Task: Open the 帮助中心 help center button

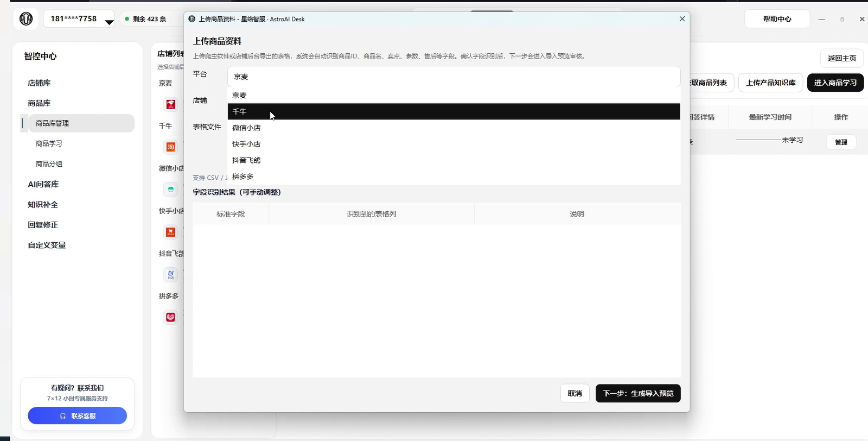Action: coord(777,19)
